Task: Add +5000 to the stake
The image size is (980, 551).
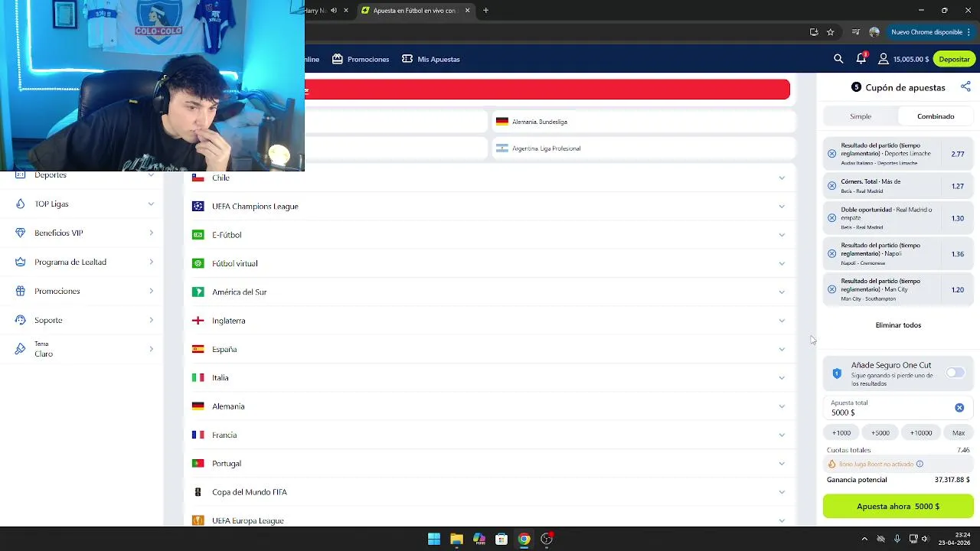Action: 880,433
